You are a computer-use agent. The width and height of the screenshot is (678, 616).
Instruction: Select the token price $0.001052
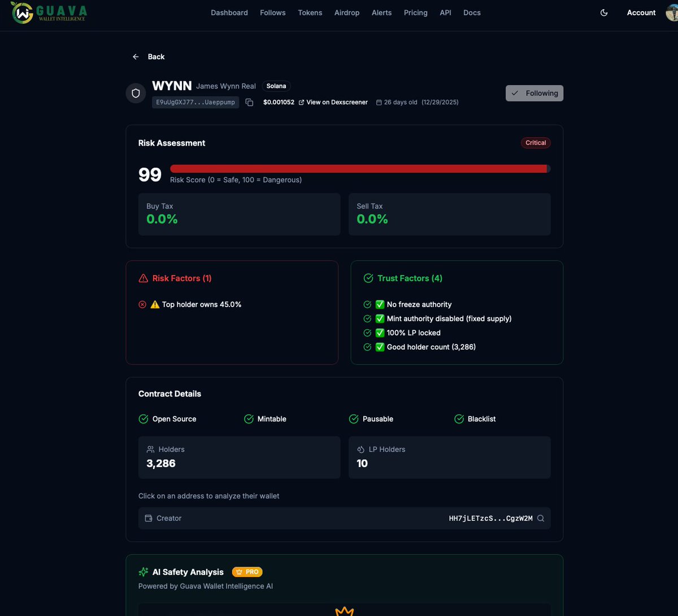pos(279,102)
